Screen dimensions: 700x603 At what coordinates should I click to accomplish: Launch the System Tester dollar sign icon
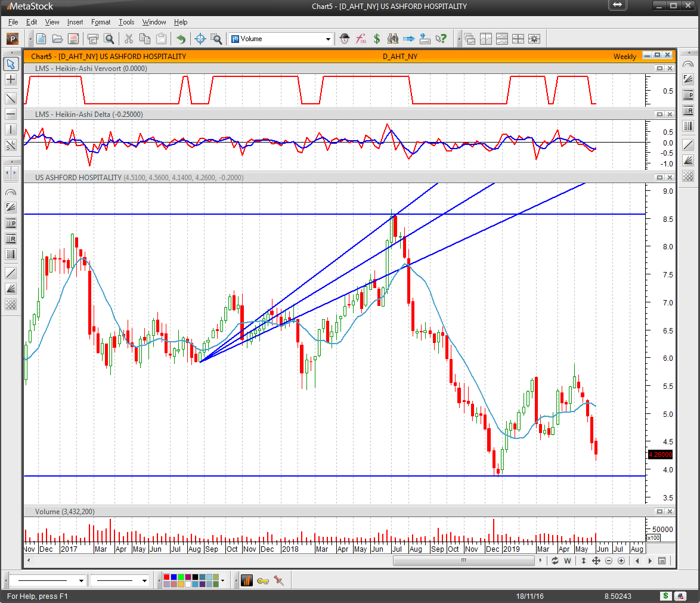coord(377,39)
